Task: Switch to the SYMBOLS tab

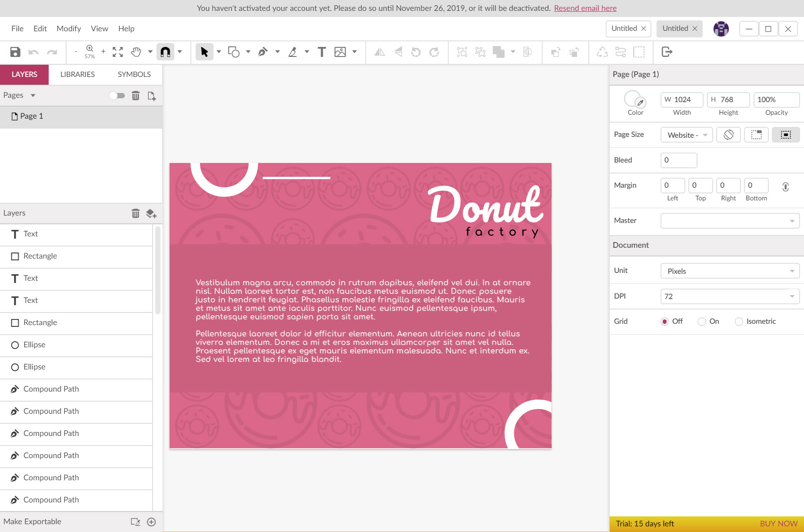Action: [134, 74]
